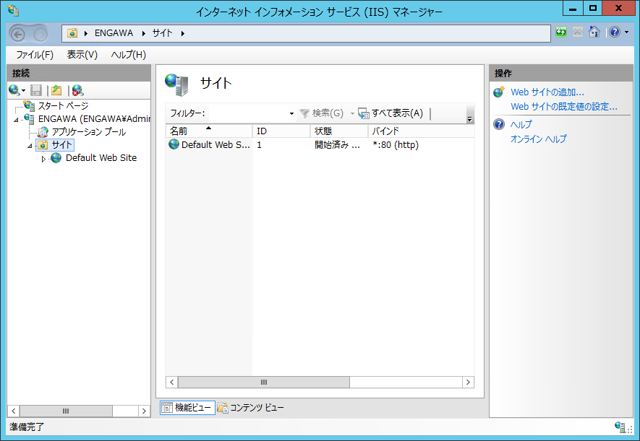Collapse the ENGAWA server tree node

click(x=16, y=120)
